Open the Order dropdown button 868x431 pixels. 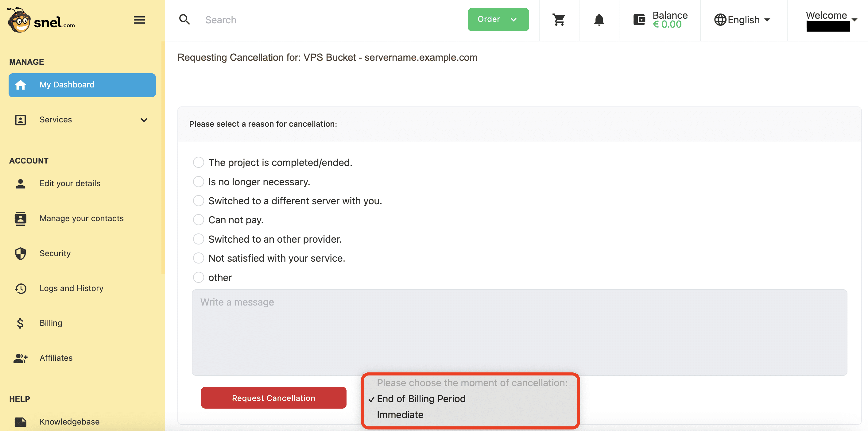(498, 20)
